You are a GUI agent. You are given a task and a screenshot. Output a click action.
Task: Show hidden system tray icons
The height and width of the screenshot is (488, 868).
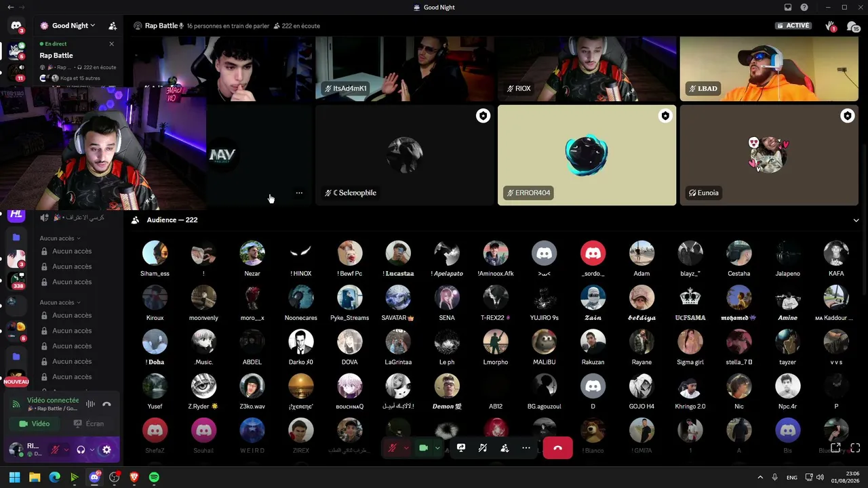point(759,477)
